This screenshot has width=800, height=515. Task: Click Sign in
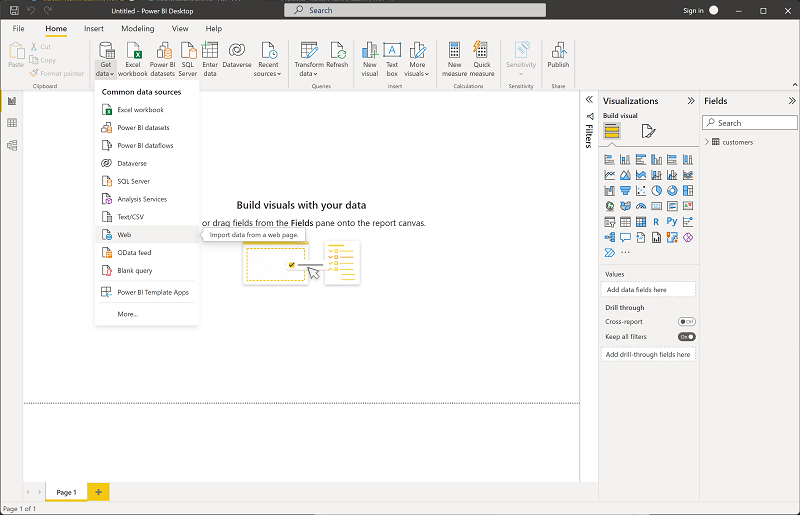coord(693,10)
